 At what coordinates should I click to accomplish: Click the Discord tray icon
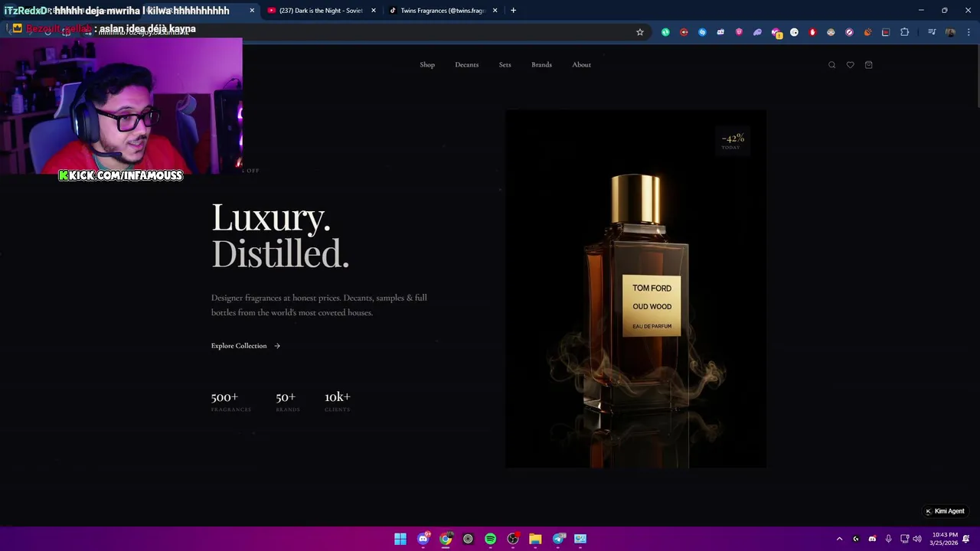pos(872,539)
